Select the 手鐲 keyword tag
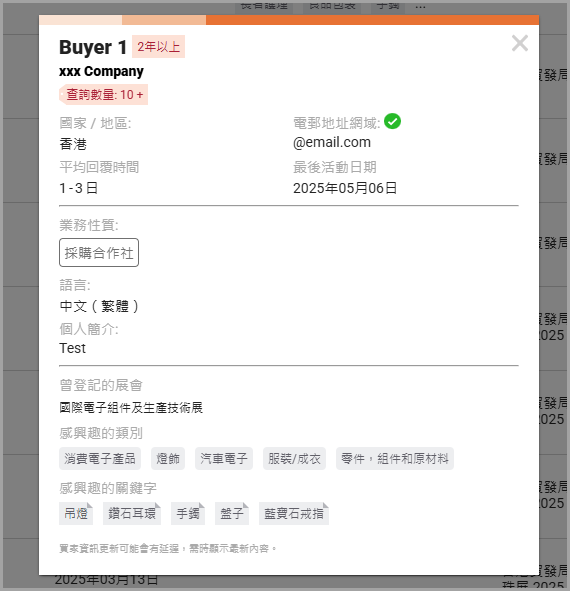This screenshot has width=570, height=591. pos(188,513)
